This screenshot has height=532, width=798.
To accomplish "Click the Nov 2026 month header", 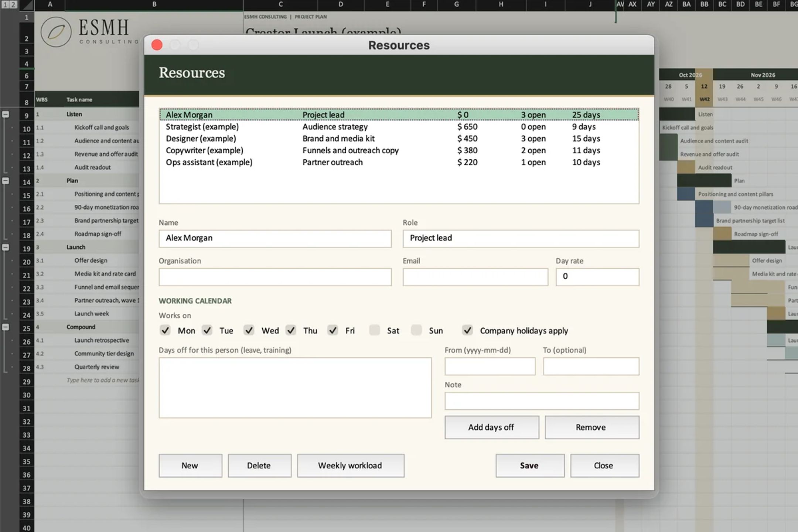I will [763, 75].
